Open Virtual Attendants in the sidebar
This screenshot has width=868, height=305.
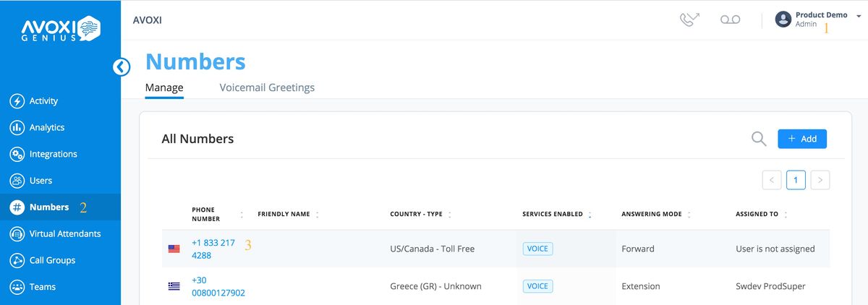tap(64, 233)
